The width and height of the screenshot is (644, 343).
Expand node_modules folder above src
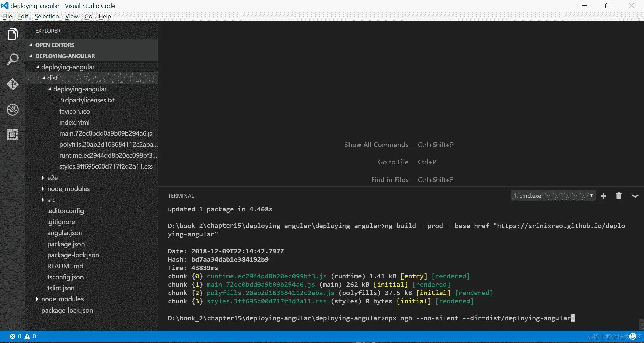pyautogui.click(x=43, y=189)
